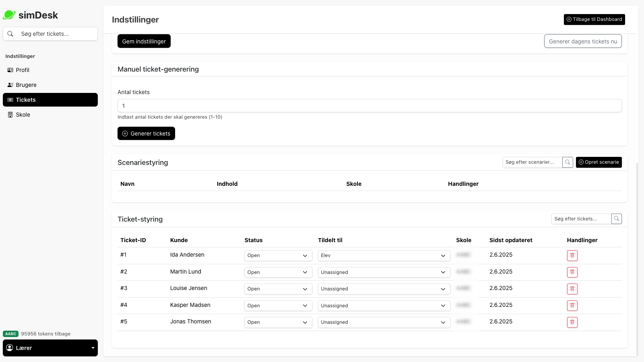Click the Lærer user avatar icon

(x=10, y=348)
